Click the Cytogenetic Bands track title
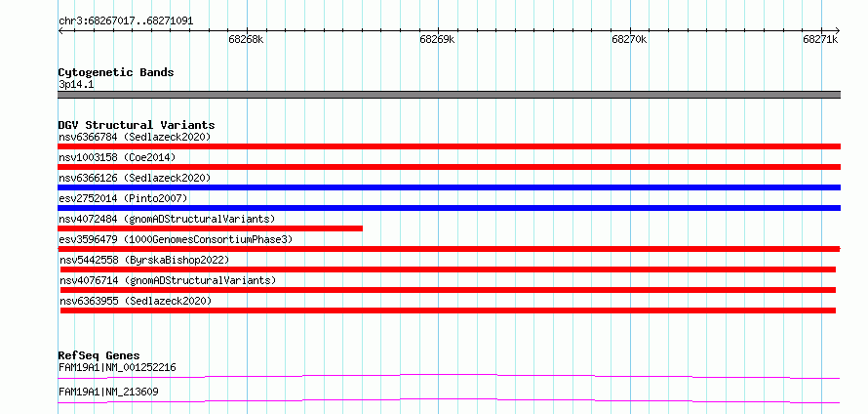 point(116,72)
